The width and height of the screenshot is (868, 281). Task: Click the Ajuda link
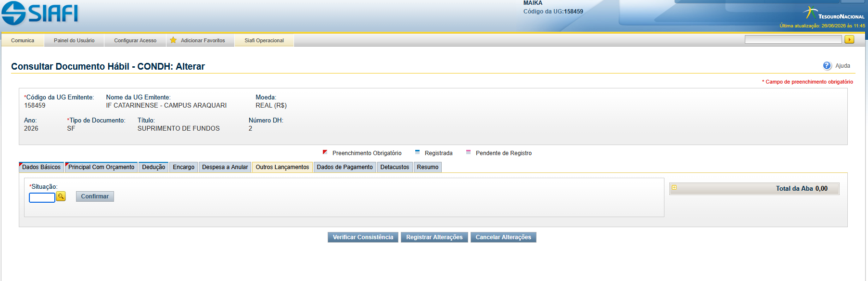[x=842, y=66]
